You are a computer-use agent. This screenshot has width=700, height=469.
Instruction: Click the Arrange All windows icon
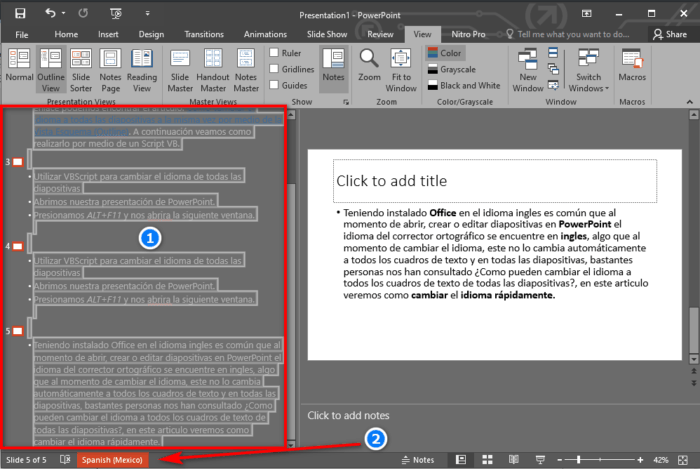click(x=553, y=53)
